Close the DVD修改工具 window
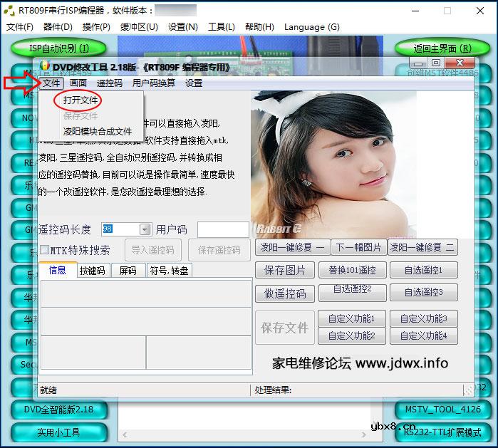Image resolution: width=498 pixels, height=448 pixels. click(460, 63)
